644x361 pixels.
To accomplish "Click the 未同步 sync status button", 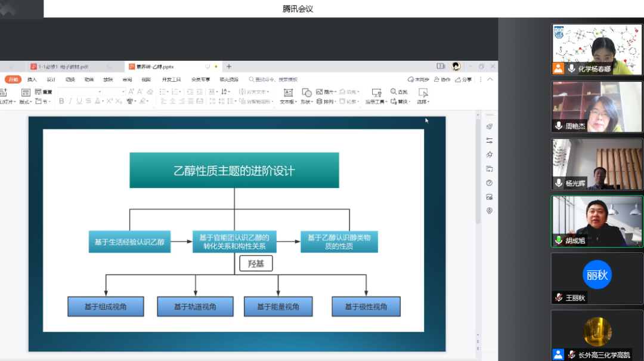I will tap(418, 79).
